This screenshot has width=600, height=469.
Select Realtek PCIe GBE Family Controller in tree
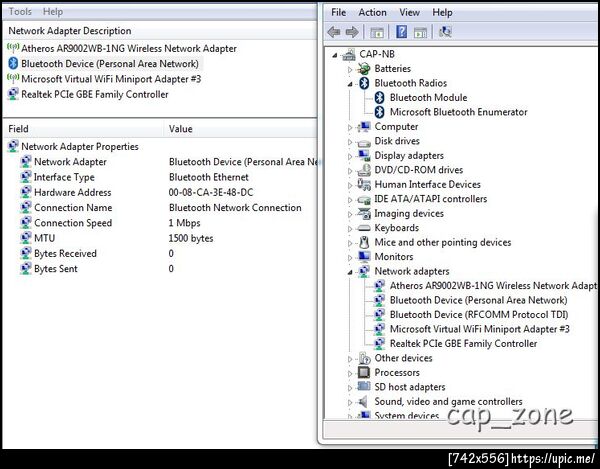coord(463,344)
